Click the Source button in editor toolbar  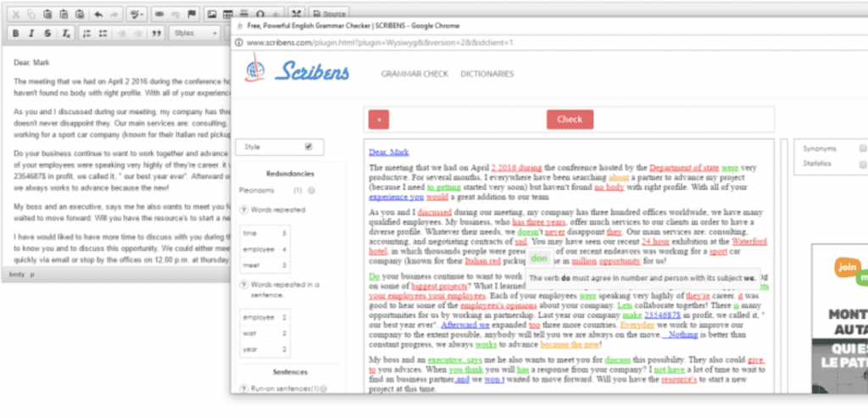click(x=330, y=14)
